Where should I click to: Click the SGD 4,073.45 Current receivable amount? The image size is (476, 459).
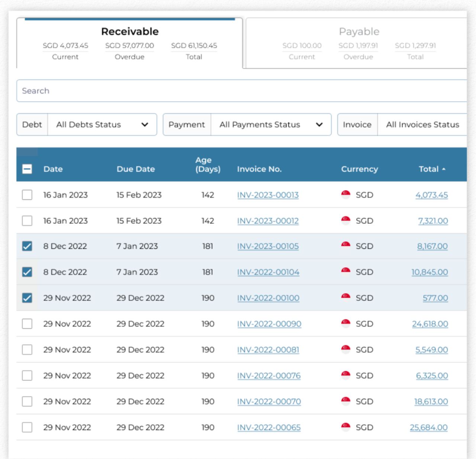click(65, 46)
